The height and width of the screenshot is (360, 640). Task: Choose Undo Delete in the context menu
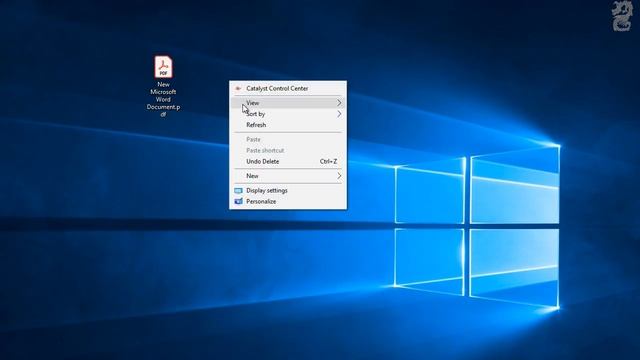coord(288,161)
